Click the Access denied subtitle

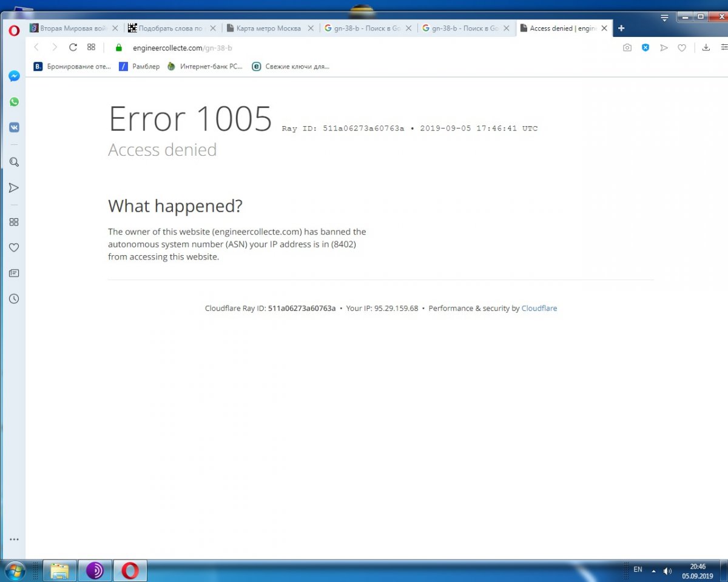[162, 150]
